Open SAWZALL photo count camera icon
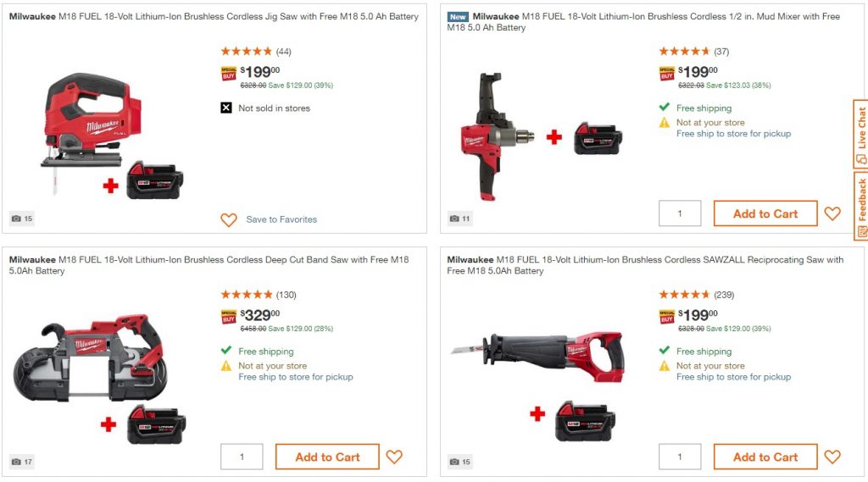 click(x=460, y=462)
